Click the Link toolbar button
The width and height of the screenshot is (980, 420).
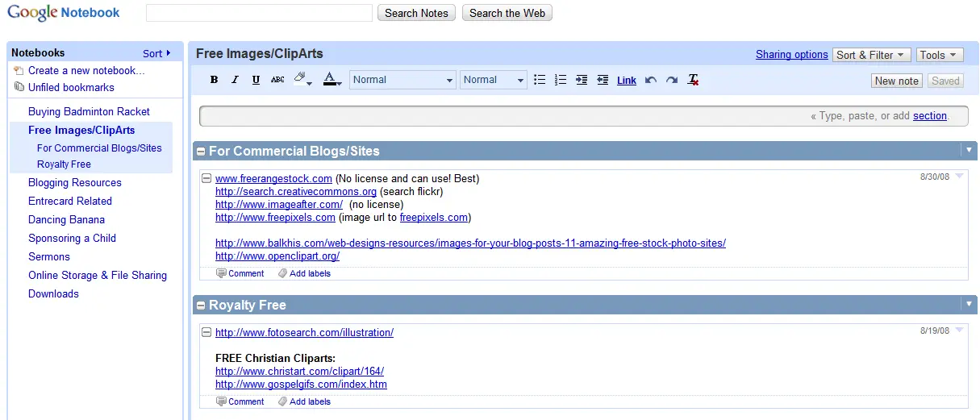[627, 81]
